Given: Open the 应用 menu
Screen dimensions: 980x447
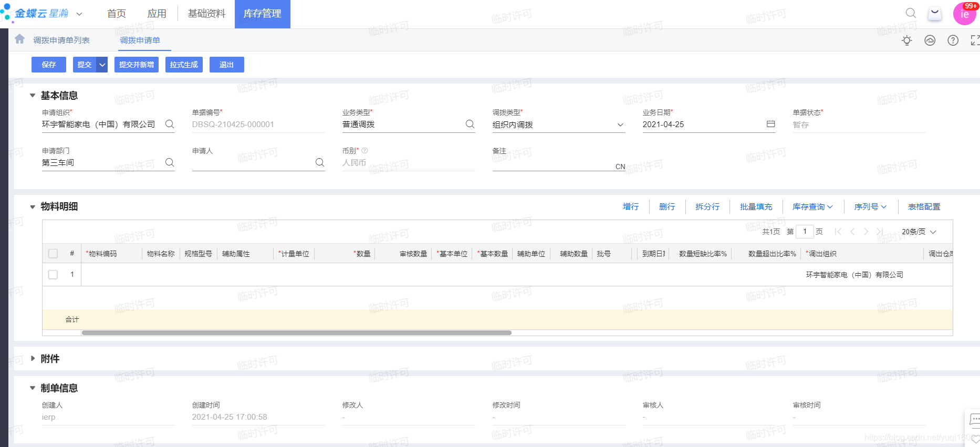Looking at the screenshot, I should 157,14.
